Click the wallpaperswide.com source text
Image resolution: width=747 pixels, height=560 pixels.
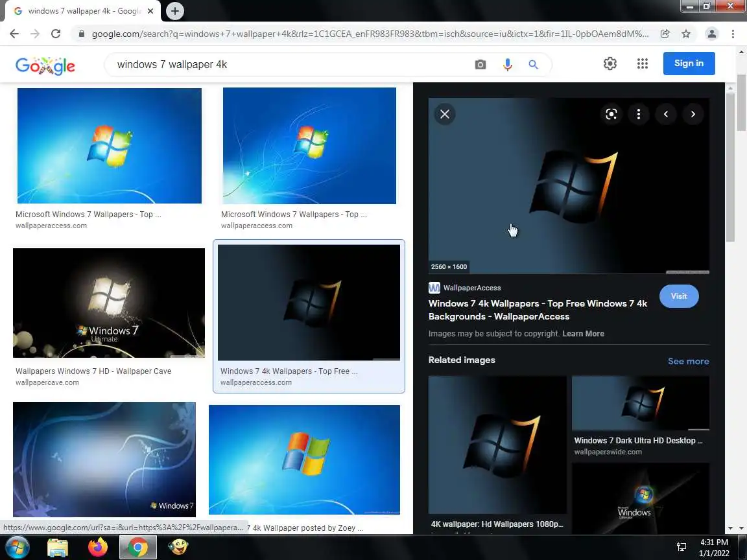tap(608, 452)
